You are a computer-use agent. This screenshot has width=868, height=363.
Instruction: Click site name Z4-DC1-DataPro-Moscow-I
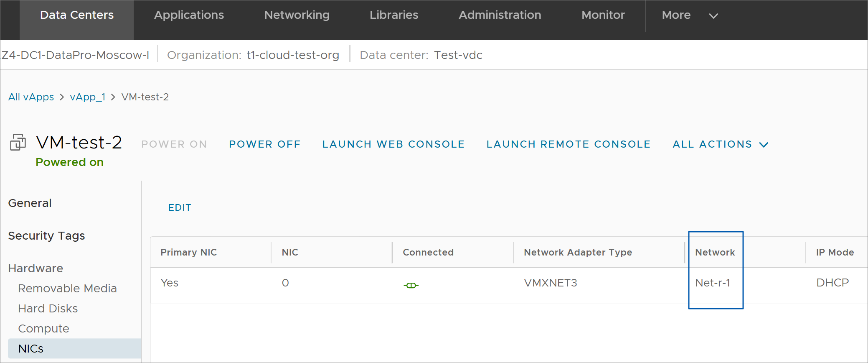coord(75,55)
